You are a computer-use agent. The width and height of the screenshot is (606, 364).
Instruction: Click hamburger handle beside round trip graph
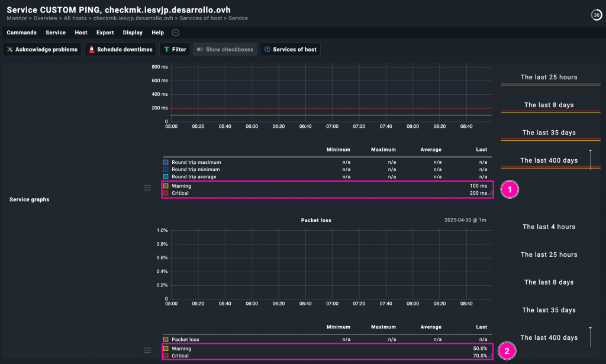(x=147, y=188)
